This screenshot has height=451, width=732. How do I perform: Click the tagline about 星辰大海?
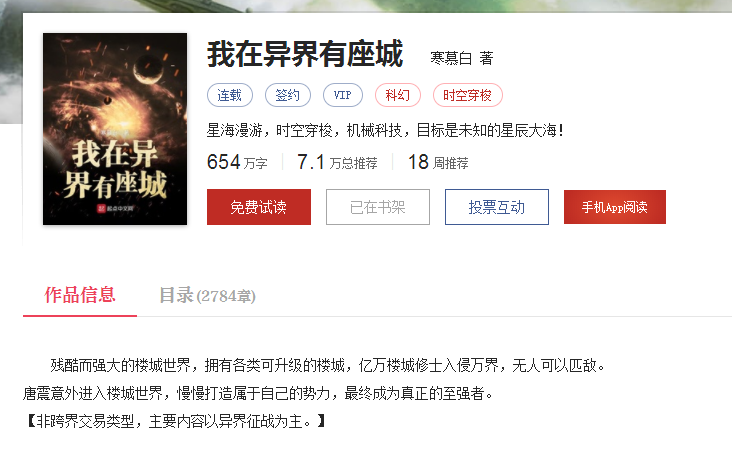click(x=386, y=130)
